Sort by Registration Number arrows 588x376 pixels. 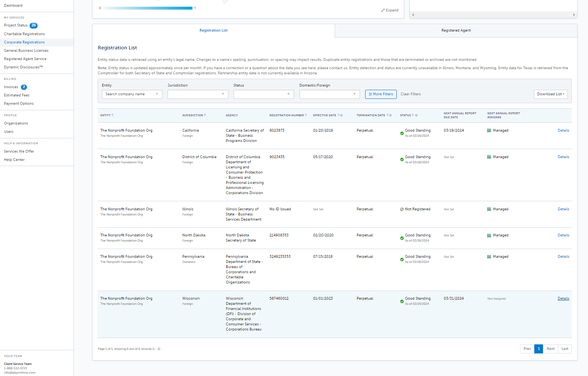[306, 115]
